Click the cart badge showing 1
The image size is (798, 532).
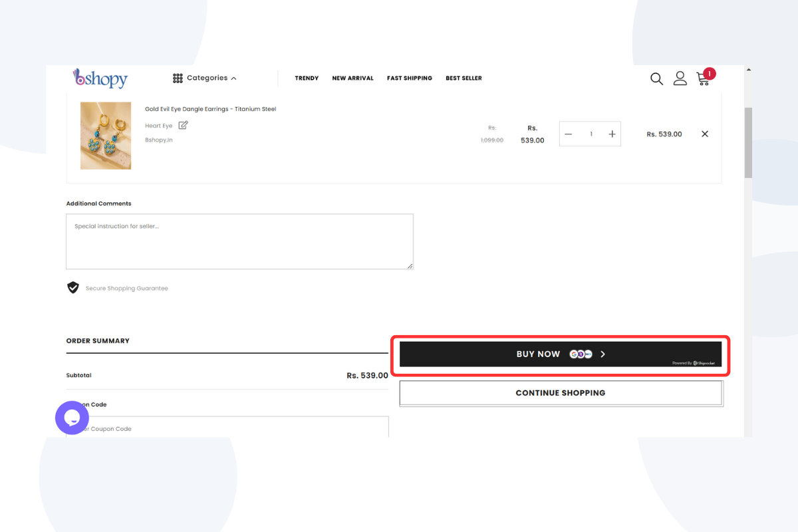pos(709,74)
